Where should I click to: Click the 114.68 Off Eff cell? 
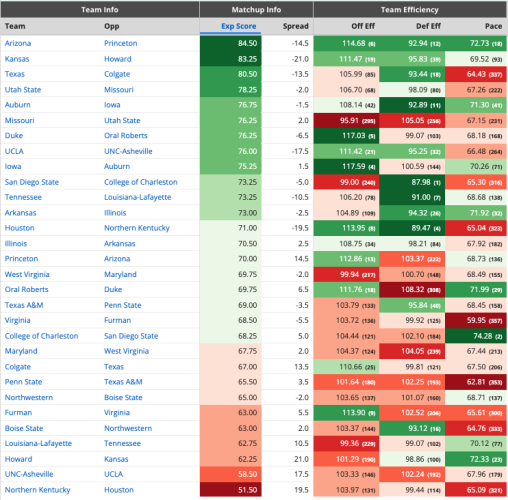[x=346, y=43]
